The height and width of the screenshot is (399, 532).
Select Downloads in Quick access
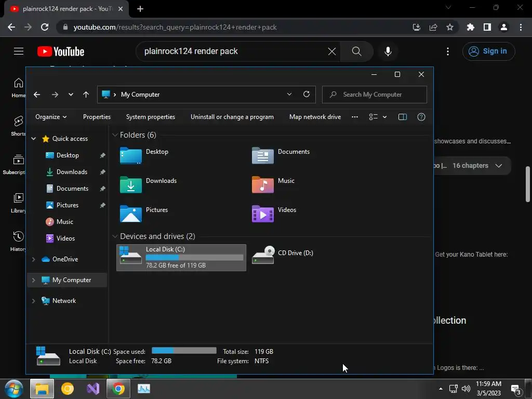tap(72, 171)
